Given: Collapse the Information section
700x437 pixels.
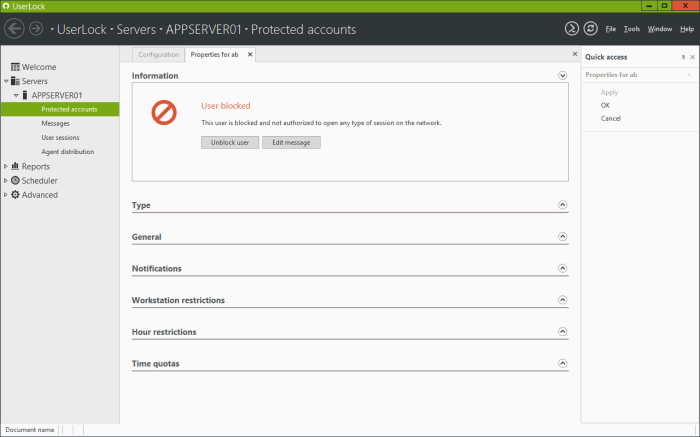Looking at the screenshot, I should pyautogui.click(x=562, y=75).
